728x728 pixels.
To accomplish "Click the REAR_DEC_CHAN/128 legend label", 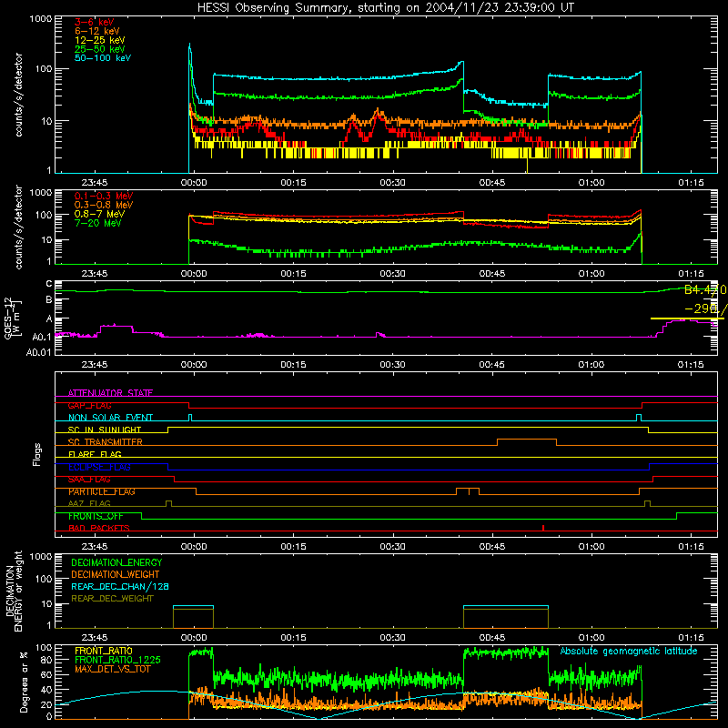I will [x=120, y=586].
